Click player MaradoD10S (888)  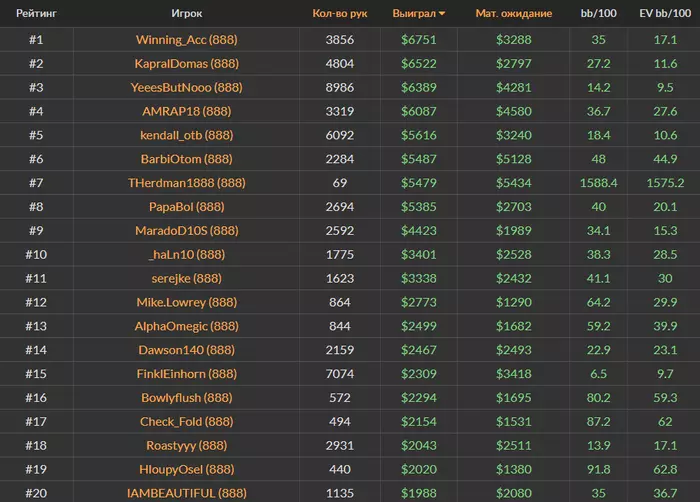click(186, 231)
